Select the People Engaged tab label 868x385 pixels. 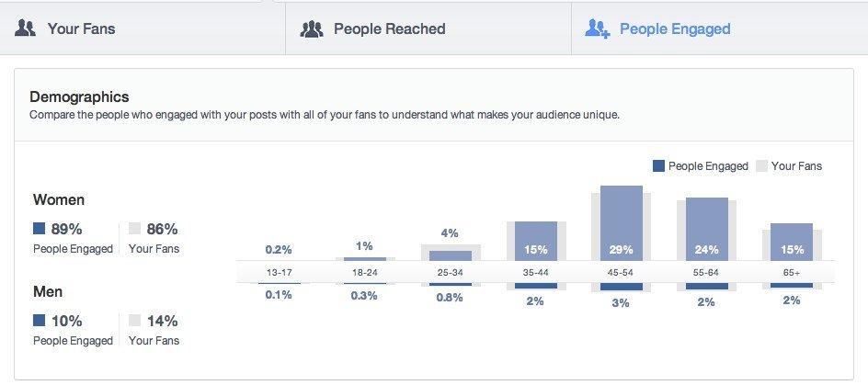[x=675, y=28]
